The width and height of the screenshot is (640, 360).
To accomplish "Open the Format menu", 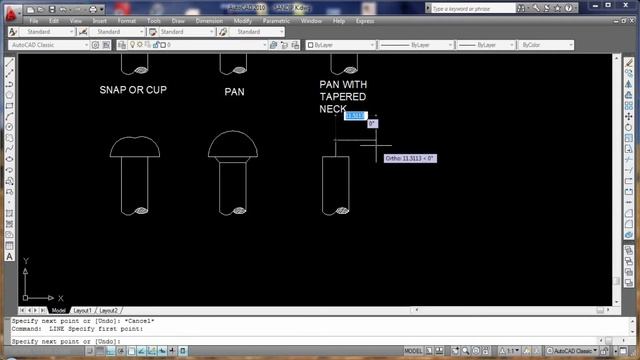I will pos(127,21).
